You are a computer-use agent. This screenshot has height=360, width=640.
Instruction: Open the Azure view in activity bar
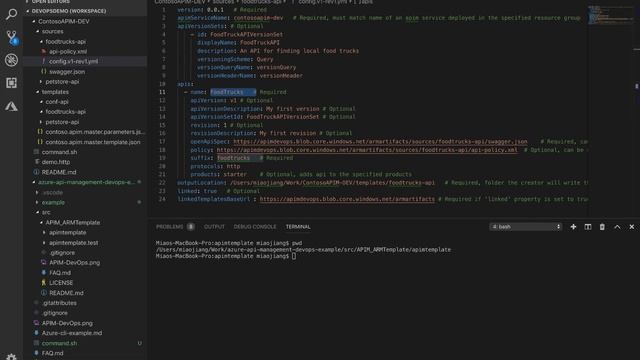[11, 106]
